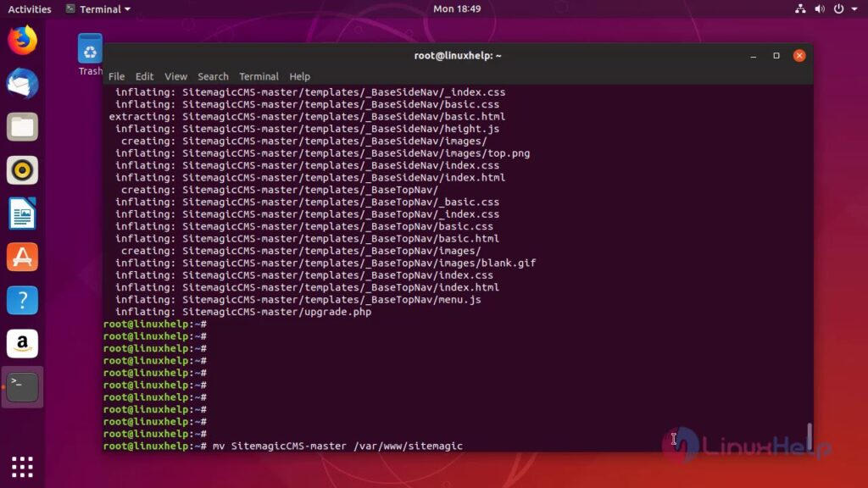Click the _BaseTopNav/_basic.css line
This screenshot has width=868, height=488.
(x=307, y=202)
